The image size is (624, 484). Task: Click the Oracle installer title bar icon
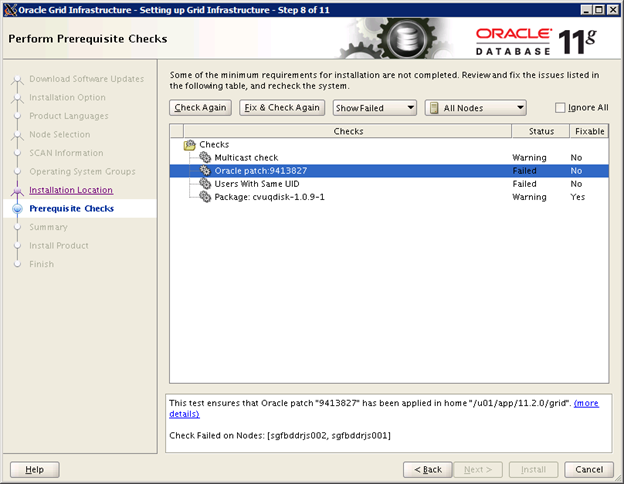pyautogui.click(x=10, y=10)
